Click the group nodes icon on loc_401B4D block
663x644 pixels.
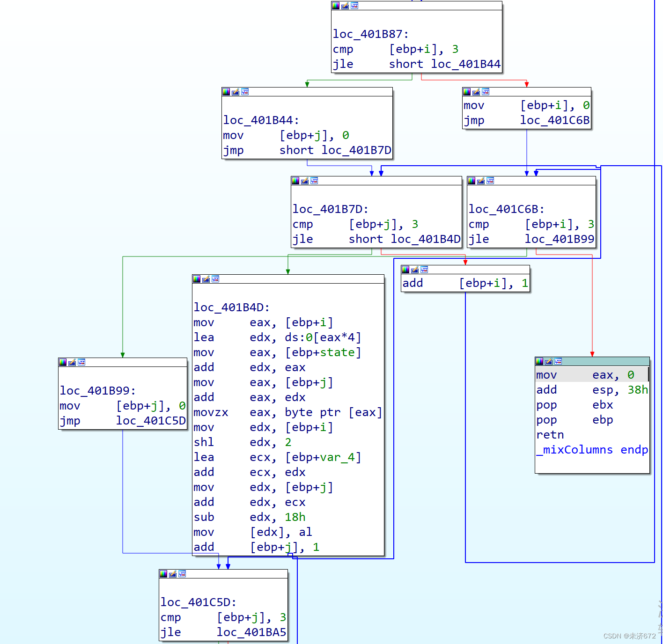215,279
